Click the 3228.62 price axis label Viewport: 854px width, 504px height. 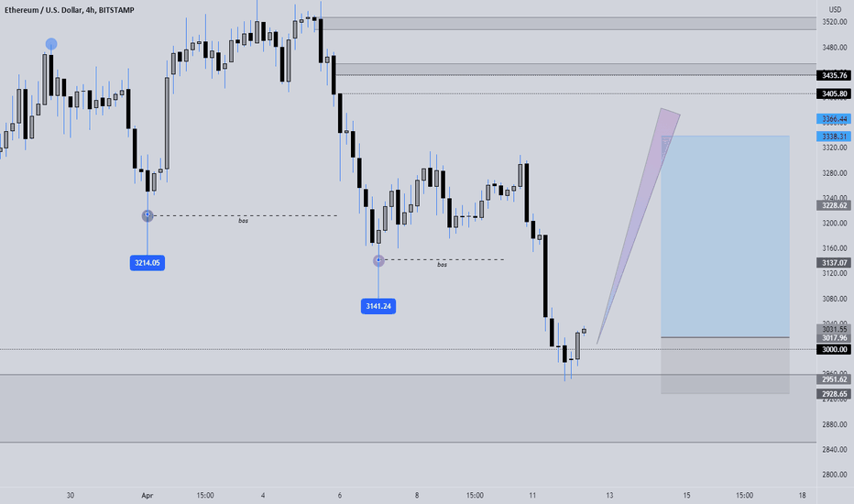click(x=835, y=205)
